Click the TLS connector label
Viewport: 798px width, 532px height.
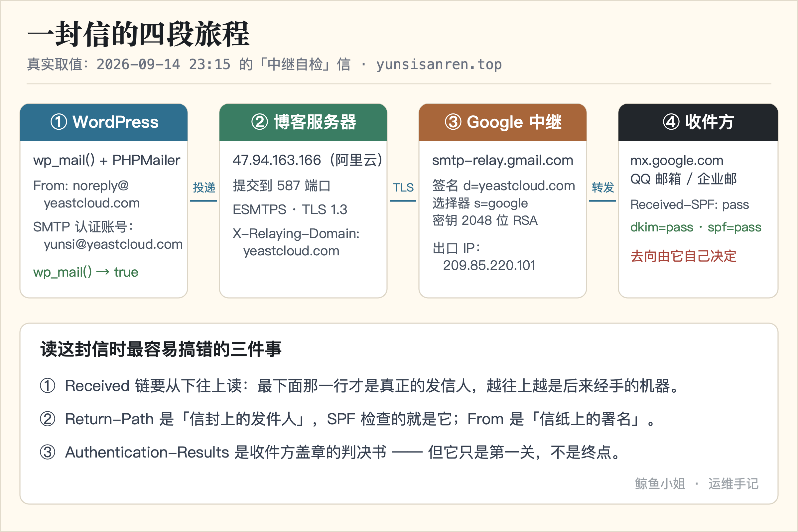point(403,187)
